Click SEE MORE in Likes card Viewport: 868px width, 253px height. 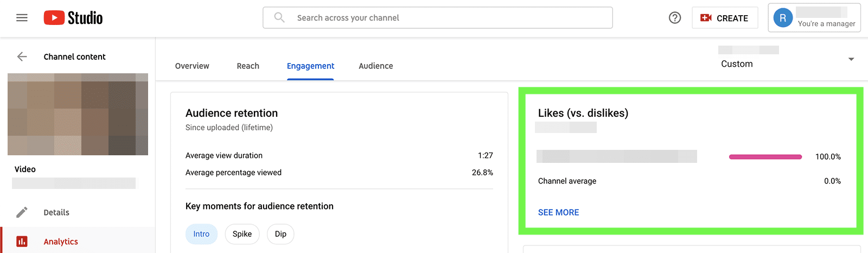click(558, 212)
